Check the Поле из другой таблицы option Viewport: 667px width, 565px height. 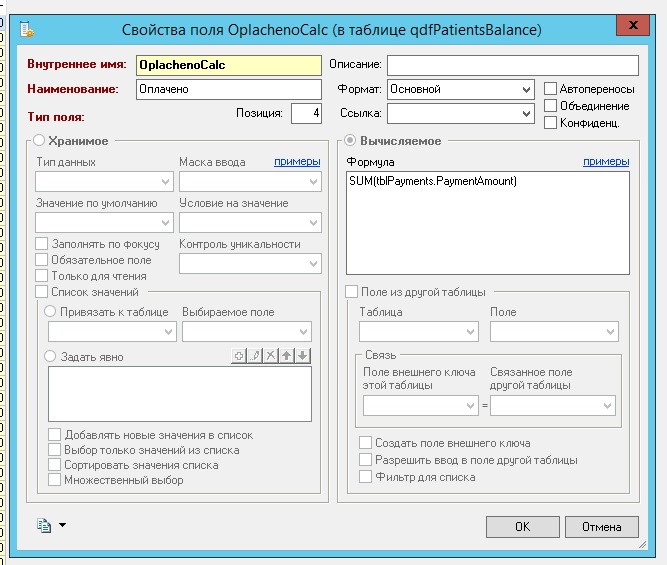click(x=351, y=292)
